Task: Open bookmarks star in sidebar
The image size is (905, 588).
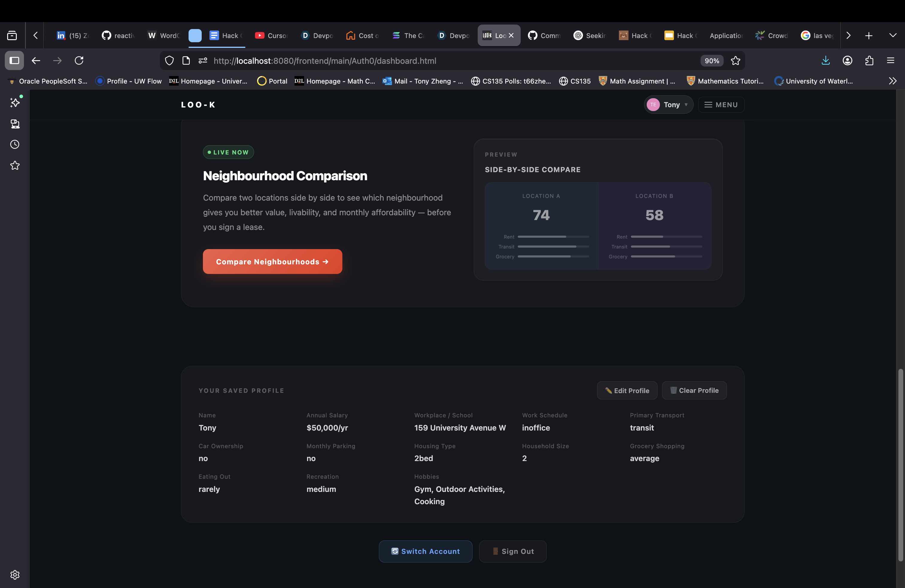Action: (15, 166)
